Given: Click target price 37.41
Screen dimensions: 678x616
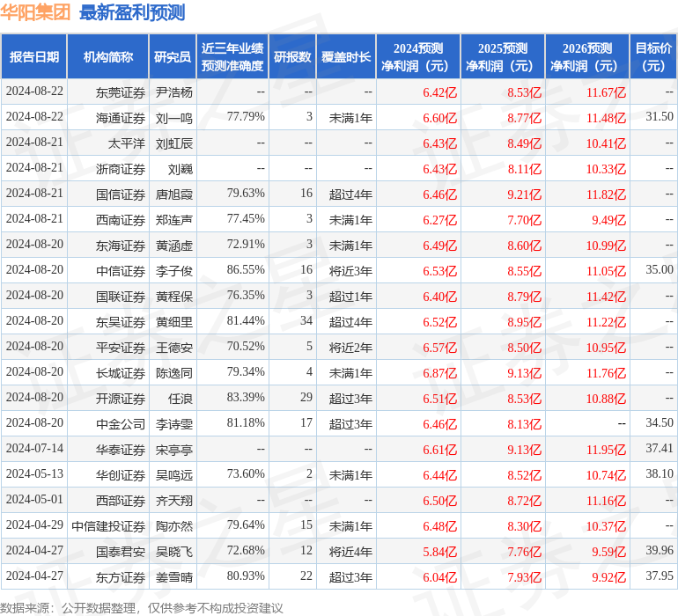Looking at the screenshot, I should click(660, 448).
